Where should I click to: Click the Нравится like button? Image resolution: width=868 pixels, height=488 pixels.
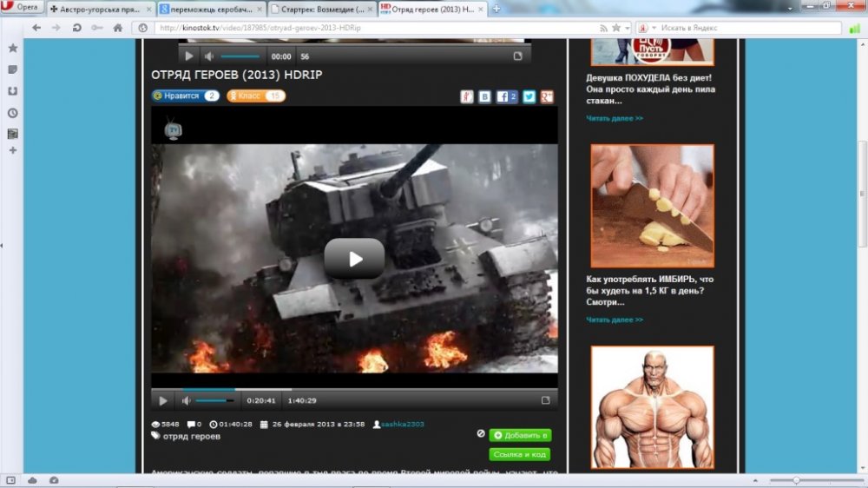(186, 96)
